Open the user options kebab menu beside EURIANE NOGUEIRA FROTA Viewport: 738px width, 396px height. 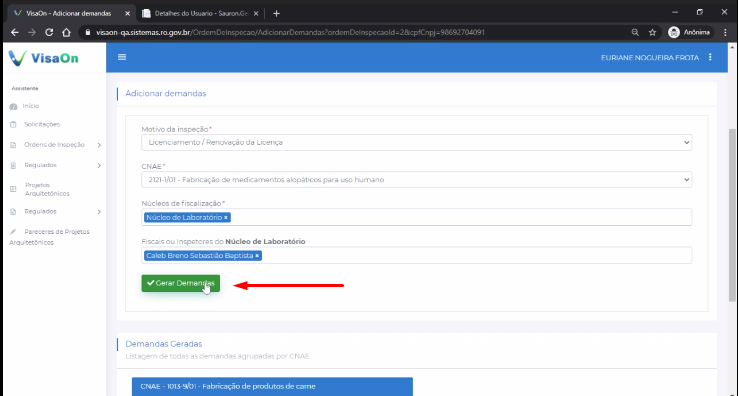pyautogui.click(x=710, y=57)
